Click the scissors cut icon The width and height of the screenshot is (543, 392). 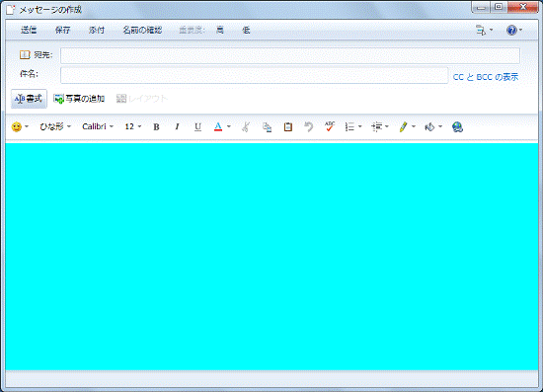[246, 127]
